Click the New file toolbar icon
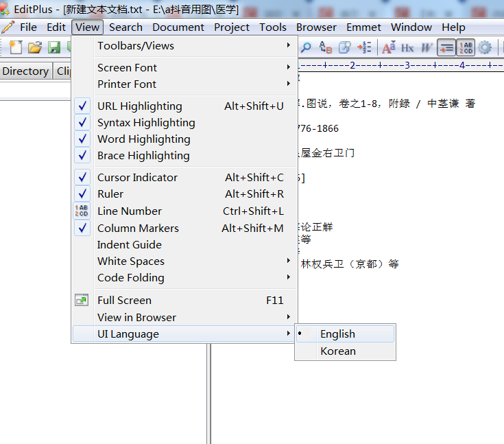 pyautogui.click(x=16, y=47)
